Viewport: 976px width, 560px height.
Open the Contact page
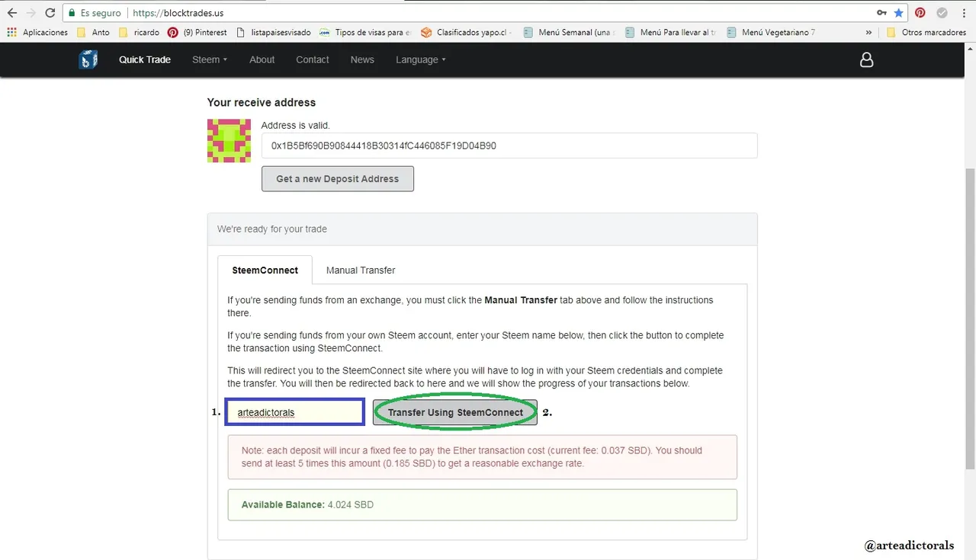(313, 59)
